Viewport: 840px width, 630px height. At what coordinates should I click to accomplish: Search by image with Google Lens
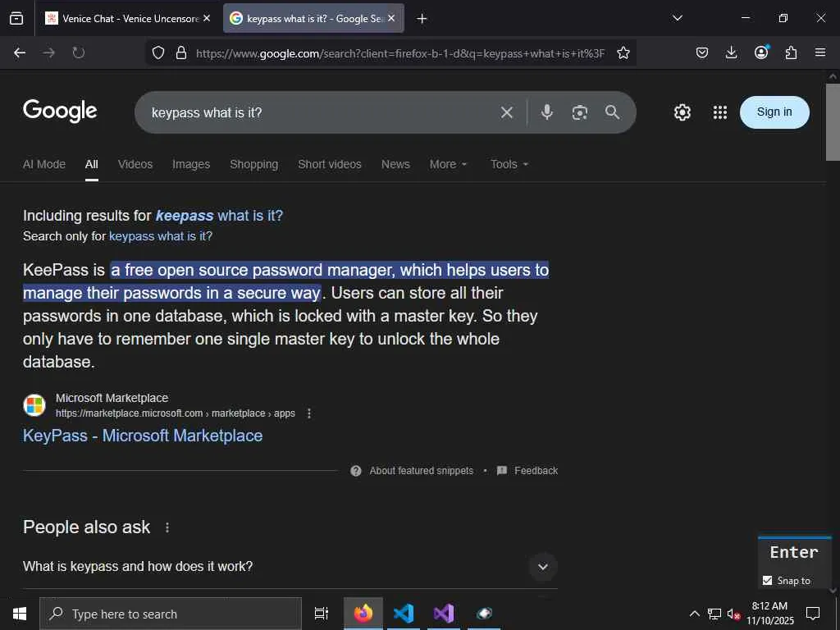click(580, 112)
